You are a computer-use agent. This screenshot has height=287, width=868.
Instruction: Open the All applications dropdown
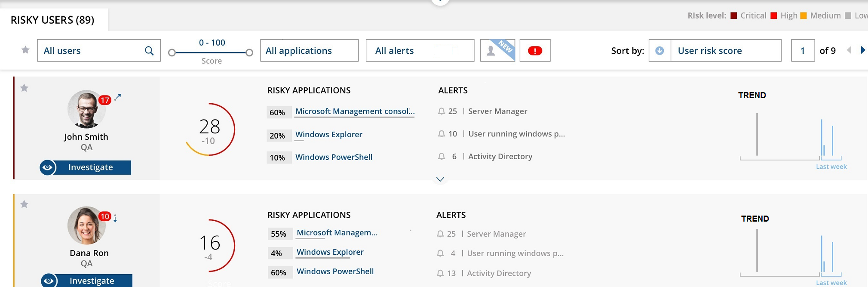tap(309, 51)
